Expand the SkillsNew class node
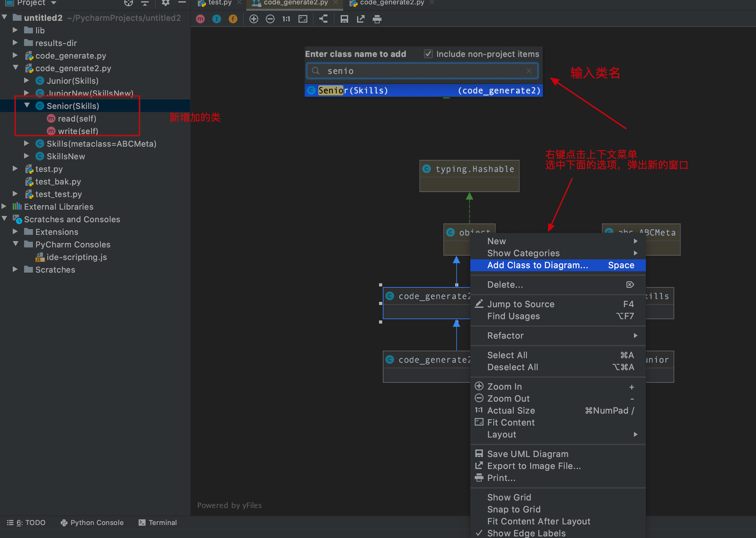Screen dimensions: 756x538 [27, 156]
